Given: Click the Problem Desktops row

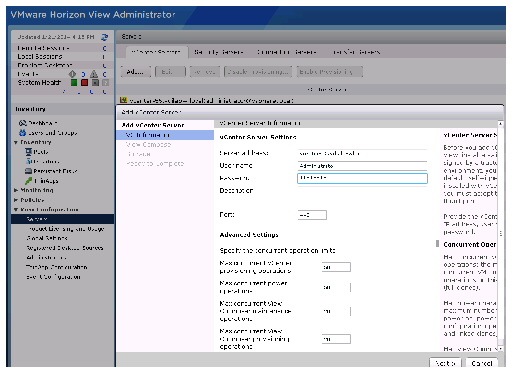Looking at the screenshot, I should [x=63, y=65].
